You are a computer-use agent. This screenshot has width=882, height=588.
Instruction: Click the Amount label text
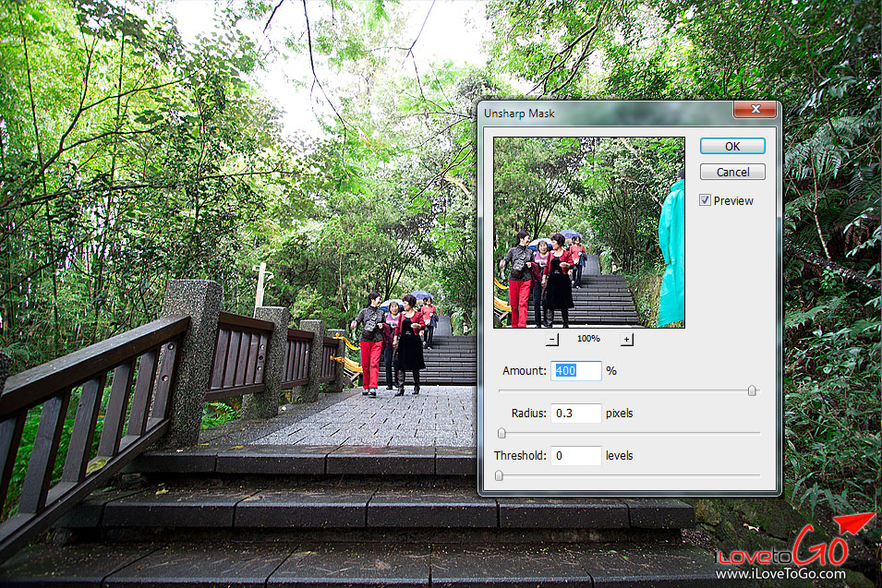pos(524,371)
